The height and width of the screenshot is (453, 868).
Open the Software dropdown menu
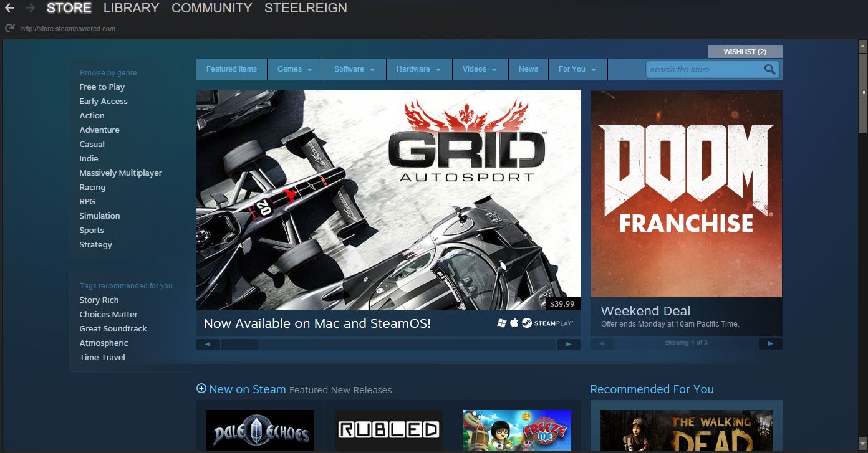(x=355, y=69)
